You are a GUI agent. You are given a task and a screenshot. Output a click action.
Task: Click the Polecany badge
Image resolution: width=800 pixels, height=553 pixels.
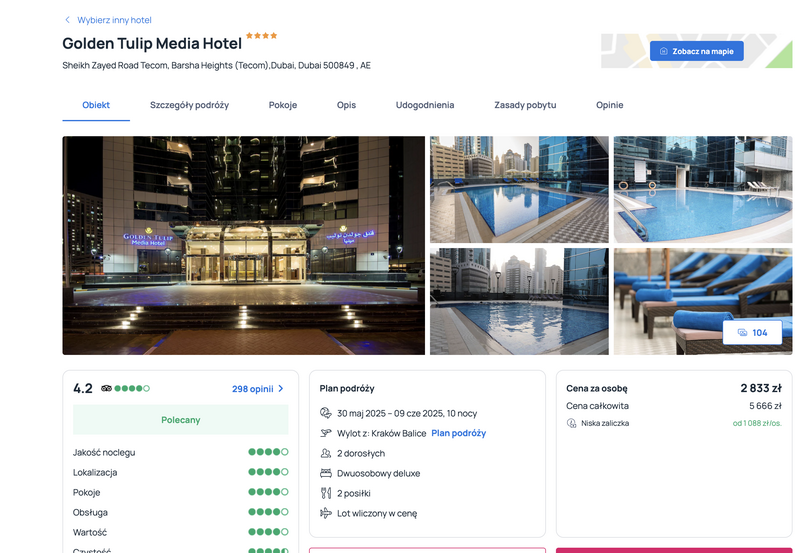click(x=181, y=420)
